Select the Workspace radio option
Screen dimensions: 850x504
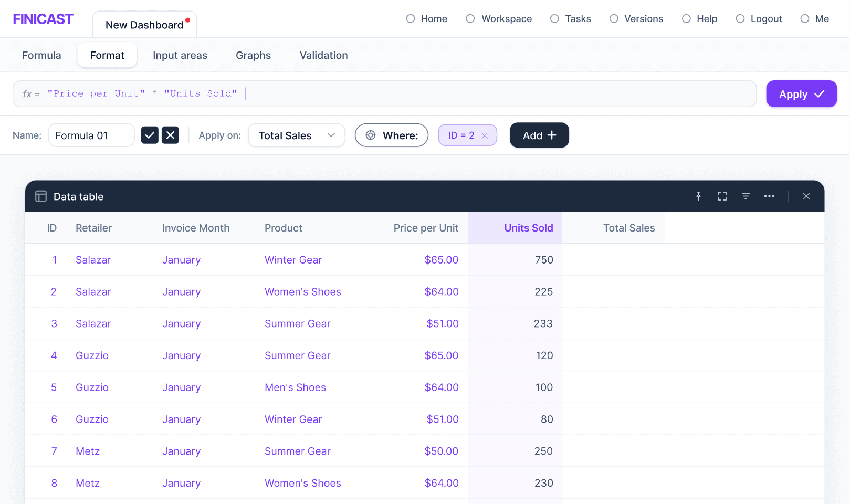point(470,19)
